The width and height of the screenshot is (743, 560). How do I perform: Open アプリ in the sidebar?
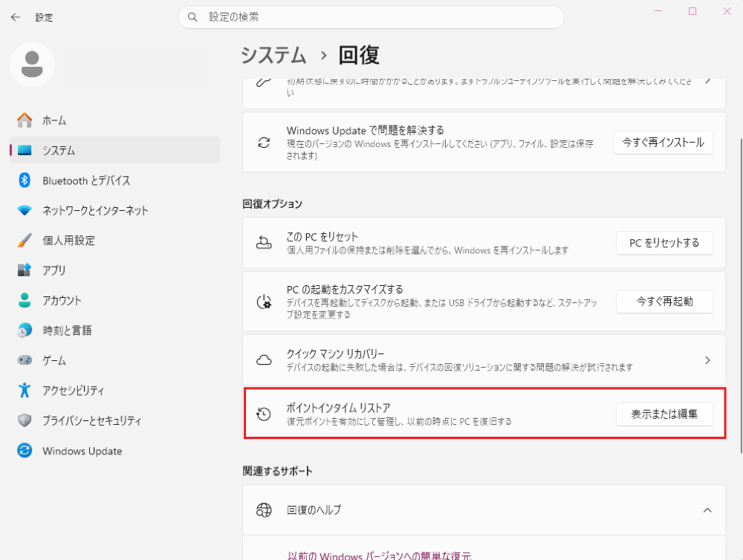[x=114, y=270]
